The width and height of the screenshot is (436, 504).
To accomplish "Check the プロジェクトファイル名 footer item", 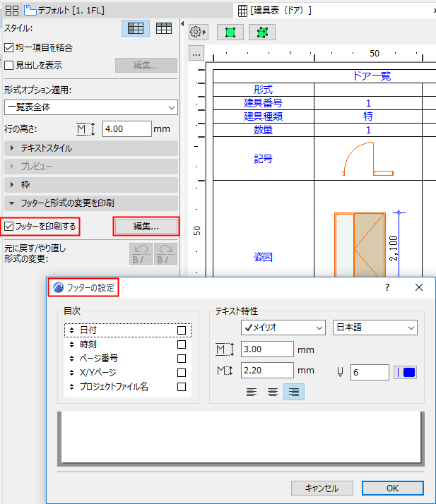I will (x=182, y=387).
